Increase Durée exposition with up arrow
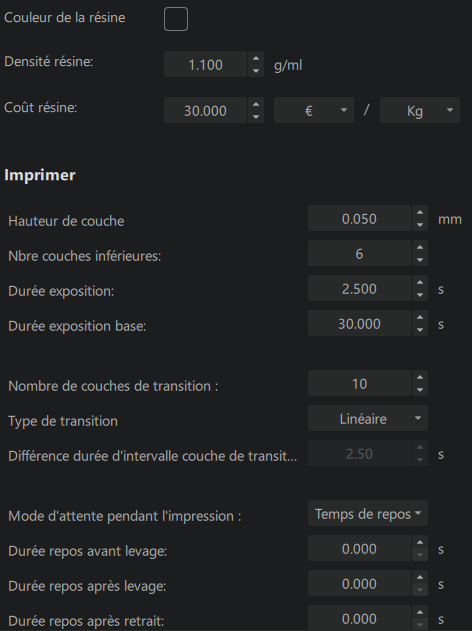The height and width of the screenshot is (631, 472). [x=420, y=282]
